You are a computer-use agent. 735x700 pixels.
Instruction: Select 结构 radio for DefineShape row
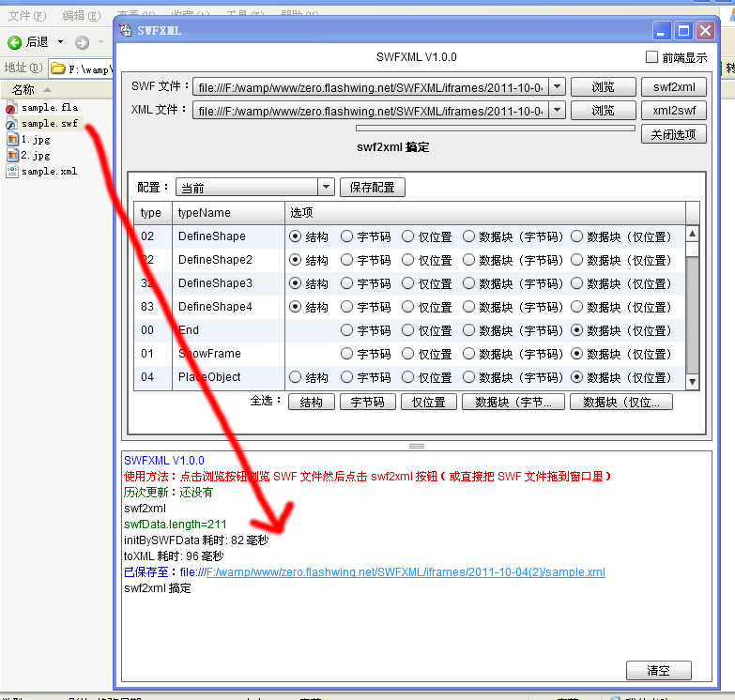(296, 236)
